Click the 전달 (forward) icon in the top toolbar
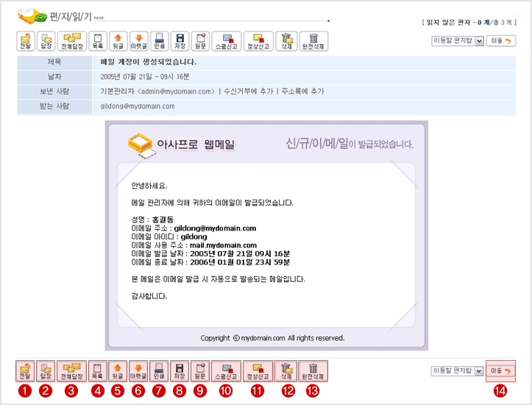The width and height of the screenshot is (532, 405). pos(26,40)
